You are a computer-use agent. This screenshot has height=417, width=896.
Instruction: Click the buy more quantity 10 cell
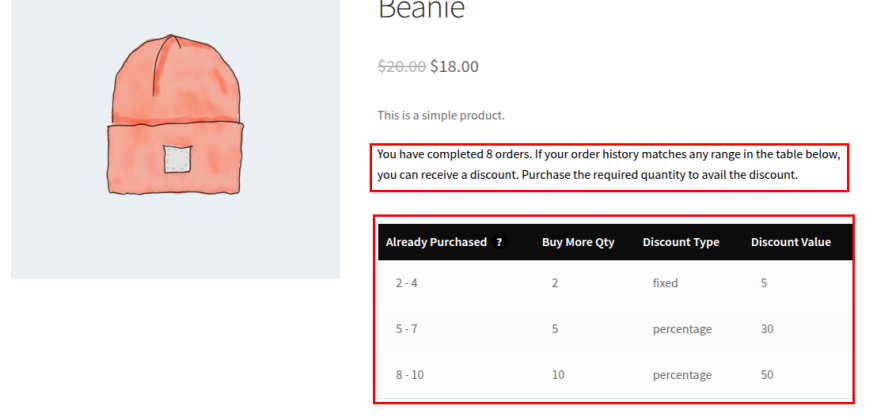(x=557, y=375)
